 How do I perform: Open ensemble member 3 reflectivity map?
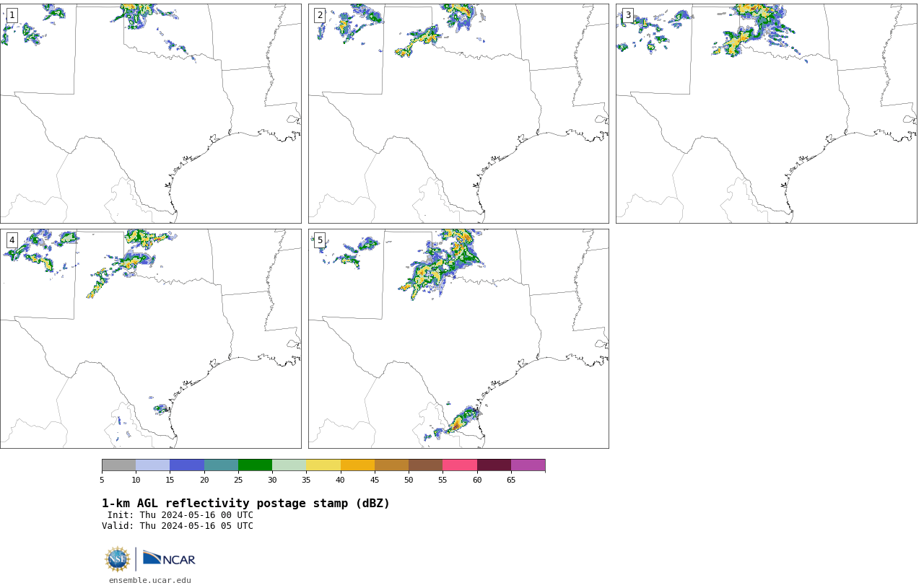767,113
